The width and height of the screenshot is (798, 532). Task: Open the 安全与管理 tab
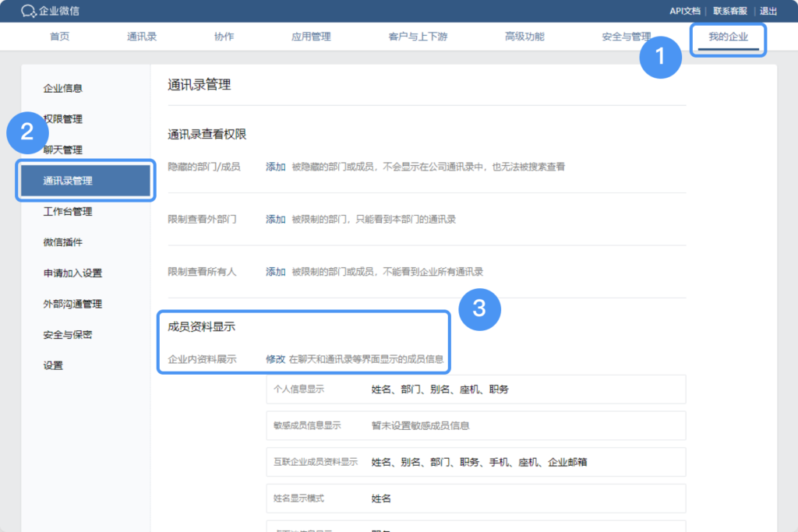coord(627,37)
